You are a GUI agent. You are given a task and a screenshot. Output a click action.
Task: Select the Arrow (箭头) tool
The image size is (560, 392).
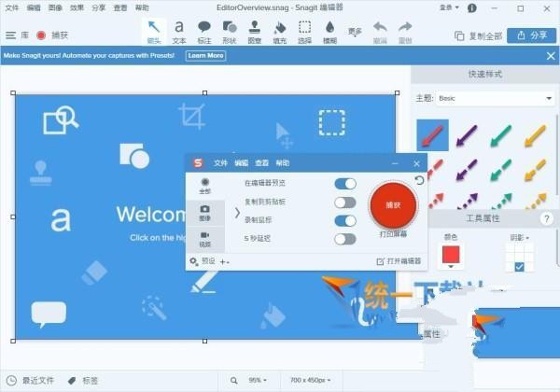(x=154, y=32)
